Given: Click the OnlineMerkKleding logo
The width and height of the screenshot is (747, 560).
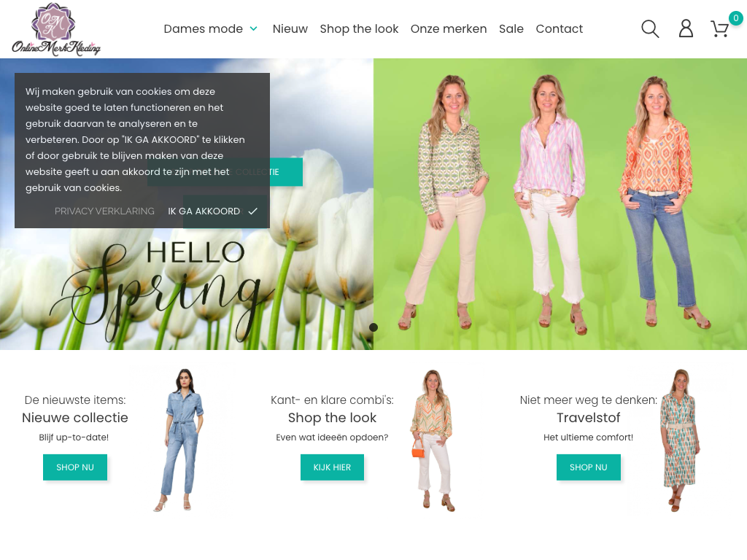Looking at the screenshot, I should tap(56, 29).
